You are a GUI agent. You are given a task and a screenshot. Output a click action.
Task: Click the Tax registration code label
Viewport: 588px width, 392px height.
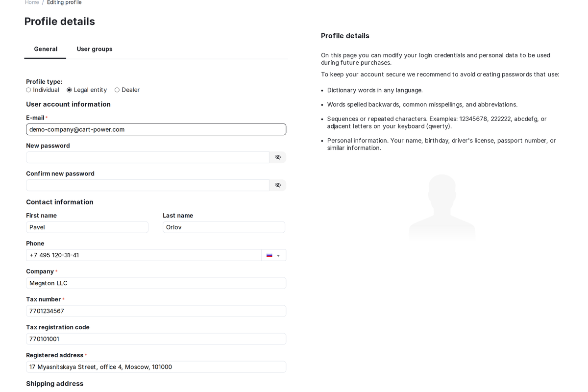(58, 327)
